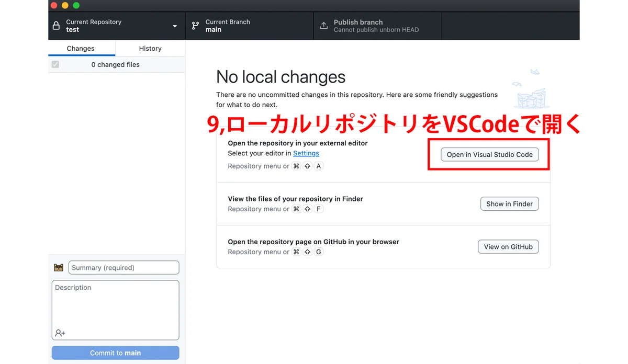Click 'Open the repository in your external editor'
Image resolution: width=628 pixels, height=364 pixels.
[x=298, y=143]
